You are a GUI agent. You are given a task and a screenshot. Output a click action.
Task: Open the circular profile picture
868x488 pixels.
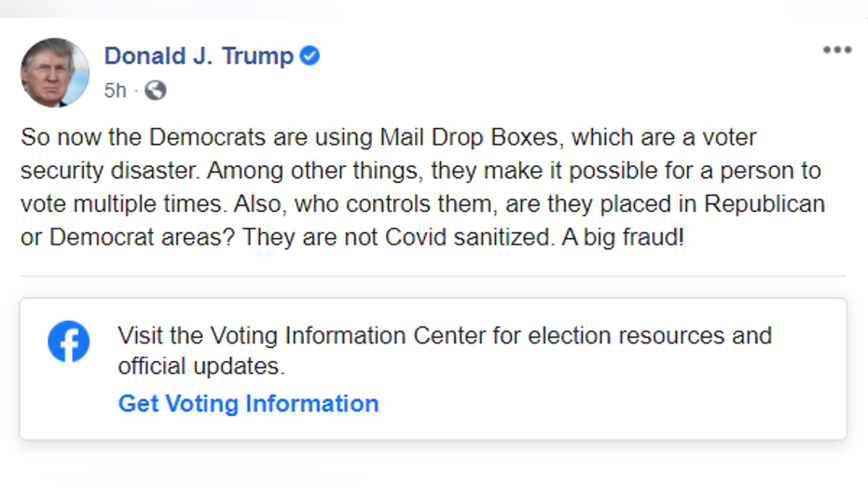[55, 73]
